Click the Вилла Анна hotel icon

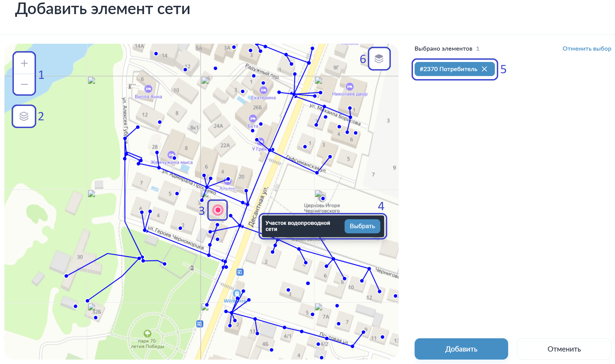point(148,89)
